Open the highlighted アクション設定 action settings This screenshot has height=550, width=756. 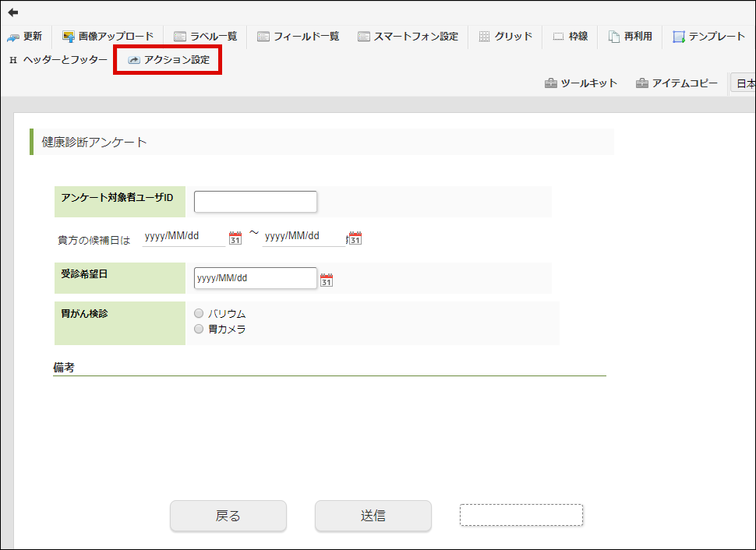168,58
